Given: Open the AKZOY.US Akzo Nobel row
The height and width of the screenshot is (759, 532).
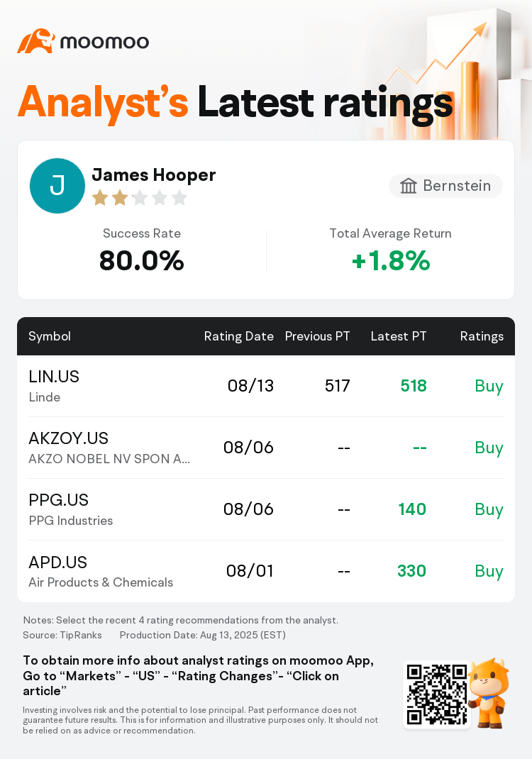Looking at the screenshot, I should (266, 448).
